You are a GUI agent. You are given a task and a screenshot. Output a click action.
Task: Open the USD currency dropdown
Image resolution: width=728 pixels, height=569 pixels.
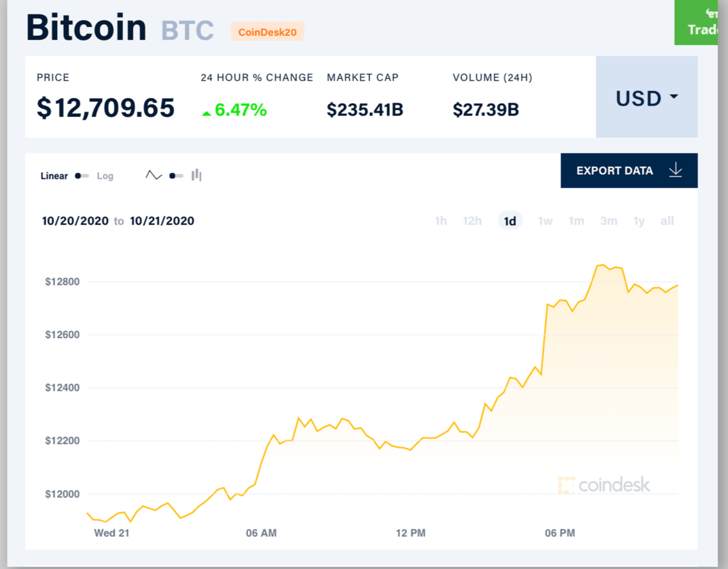(646, 98)
